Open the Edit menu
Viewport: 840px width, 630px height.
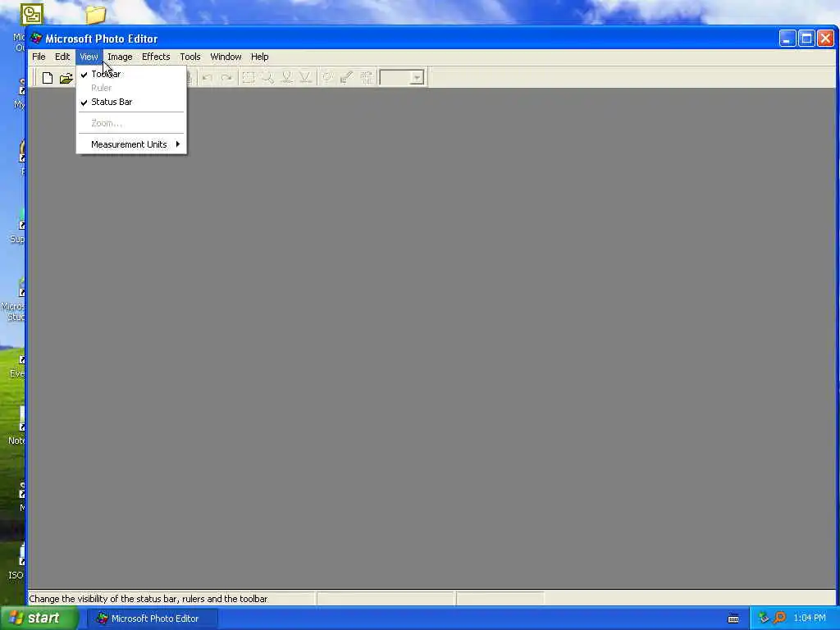coord(62,57)
